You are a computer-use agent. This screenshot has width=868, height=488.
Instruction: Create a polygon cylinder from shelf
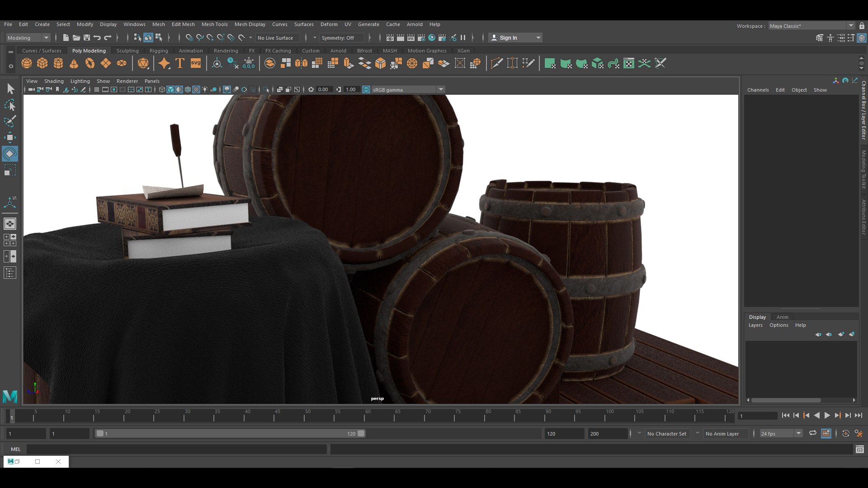click(58, 63)
